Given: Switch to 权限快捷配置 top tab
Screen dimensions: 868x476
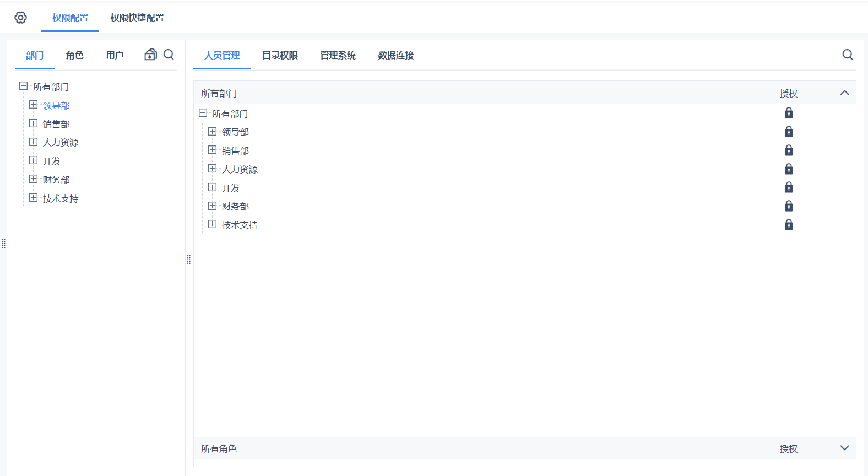Looking at the screenshot, I should click(x=137, y=18).
